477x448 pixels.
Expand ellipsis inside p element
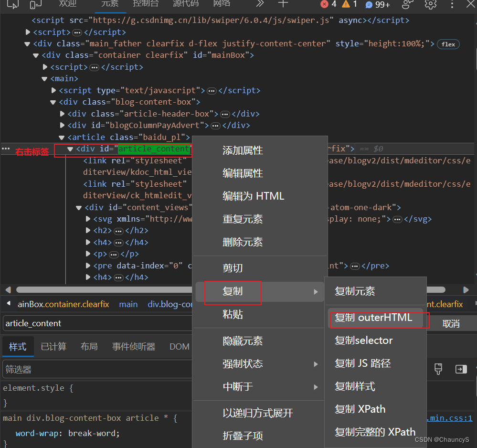click(114, 255)
